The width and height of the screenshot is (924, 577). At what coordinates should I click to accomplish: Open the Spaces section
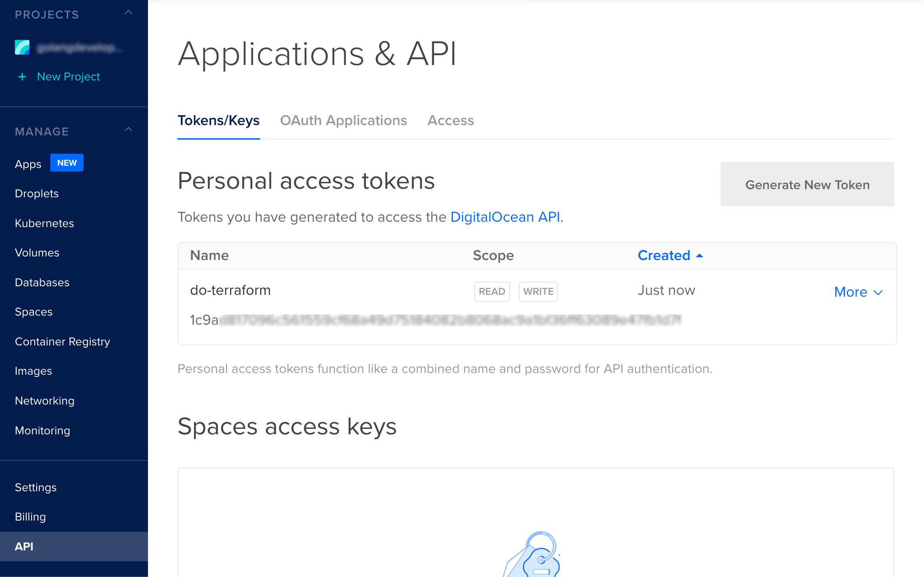33,312
